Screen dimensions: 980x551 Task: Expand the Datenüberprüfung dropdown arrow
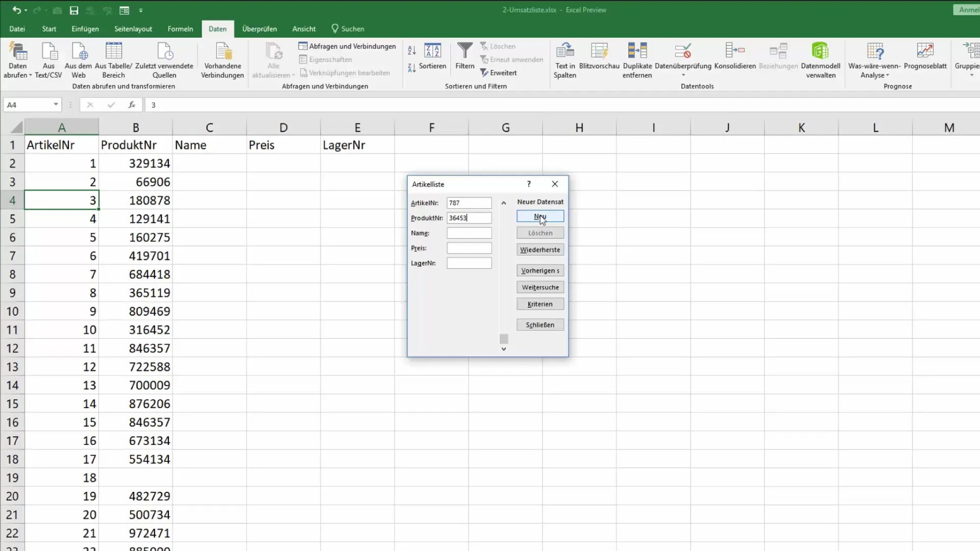tap(683, 76)
